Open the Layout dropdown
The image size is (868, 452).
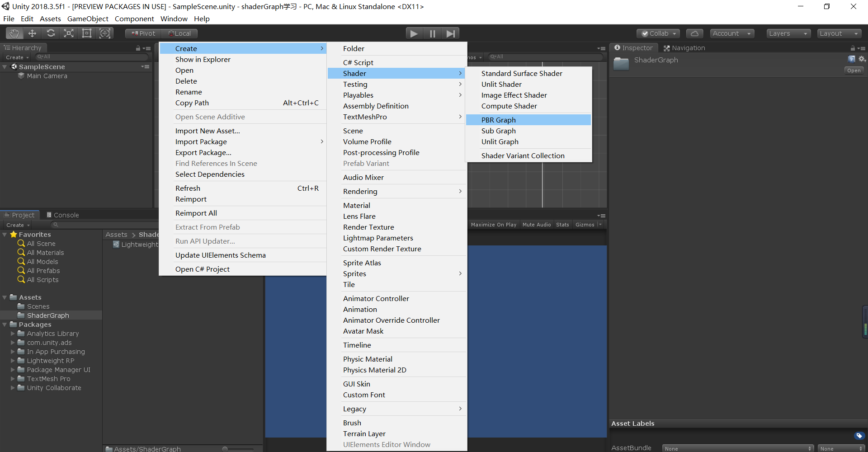coord(839,33)
